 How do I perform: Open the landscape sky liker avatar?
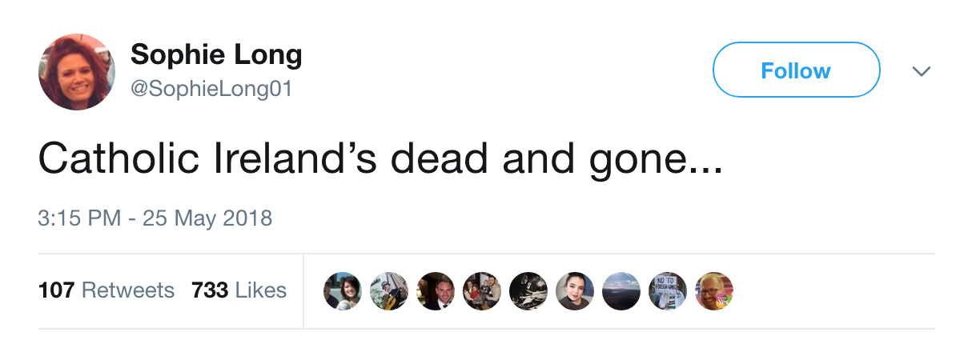tap(621, 291)
